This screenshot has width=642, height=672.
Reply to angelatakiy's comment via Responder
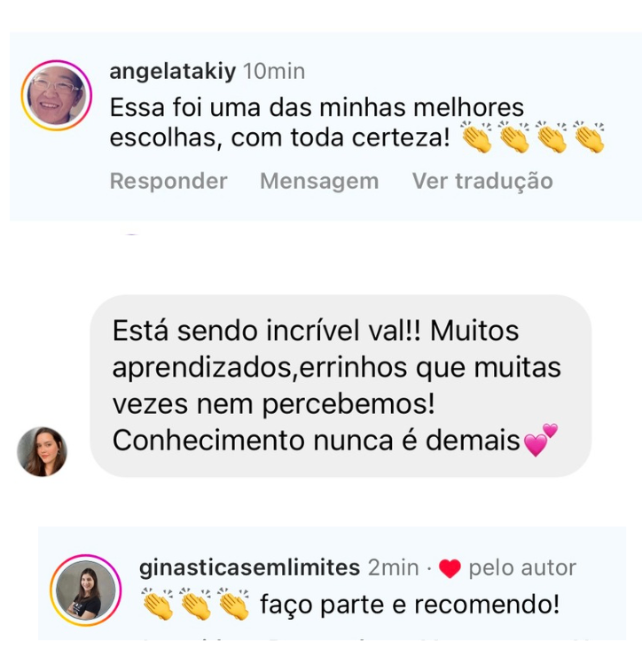(x=168, y=181)
